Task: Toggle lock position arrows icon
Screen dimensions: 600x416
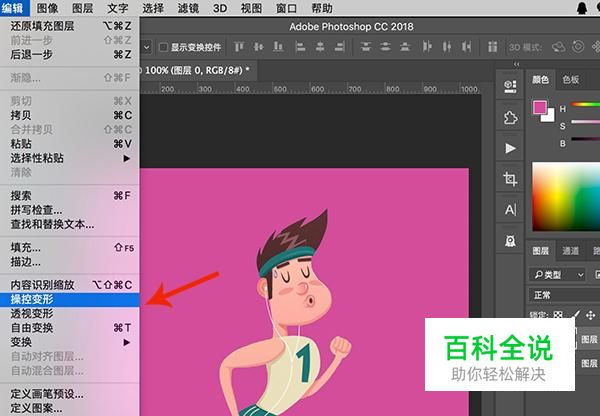Action: pyautogui.click(x=590, y=315)
